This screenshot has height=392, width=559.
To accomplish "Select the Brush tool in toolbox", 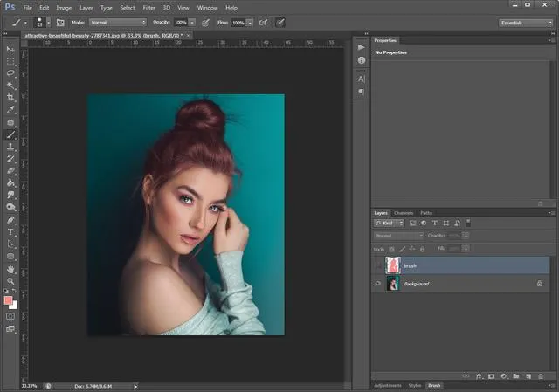I will 10,134.
